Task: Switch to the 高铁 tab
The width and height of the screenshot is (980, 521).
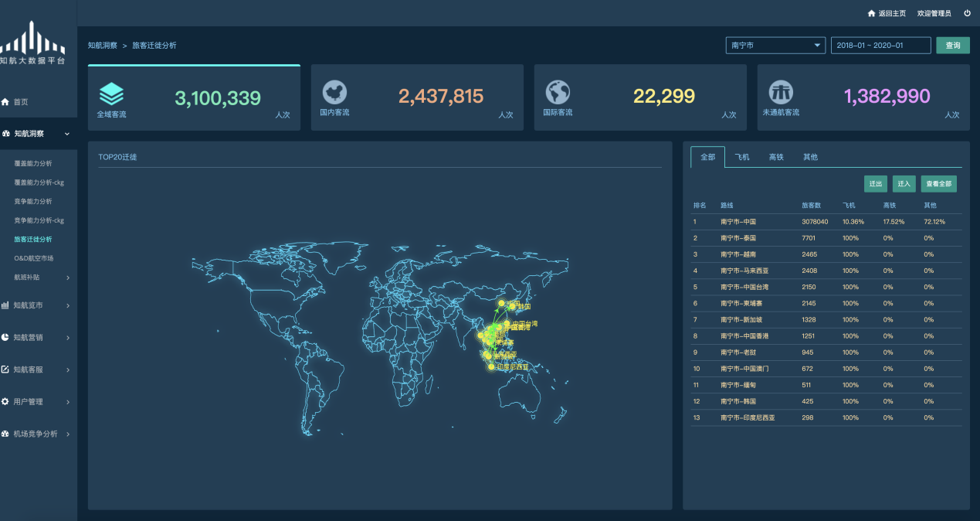Action: point(776,157)
